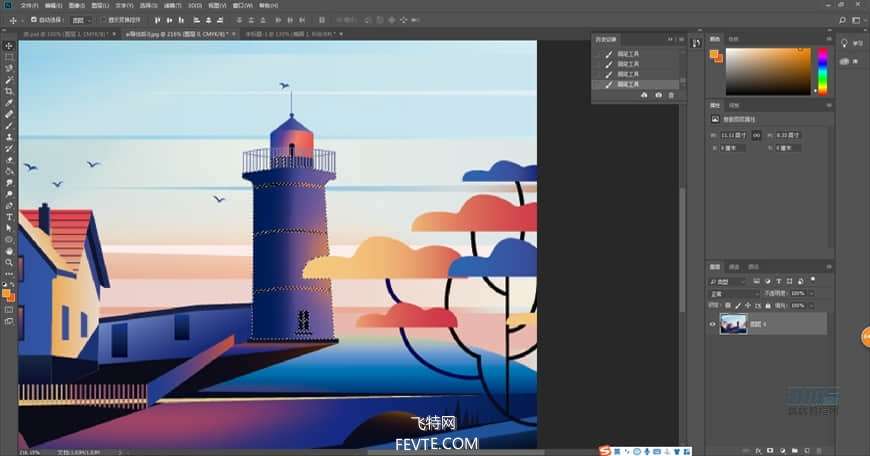Select the Rectangular Marquee tool
Viewport: 870px width, 456px height.
9,57
